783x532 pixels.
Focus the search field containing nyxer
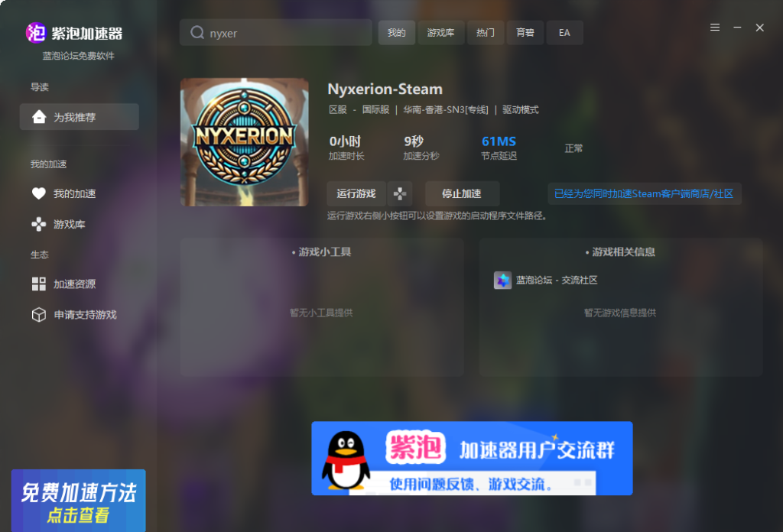[275, 32]
